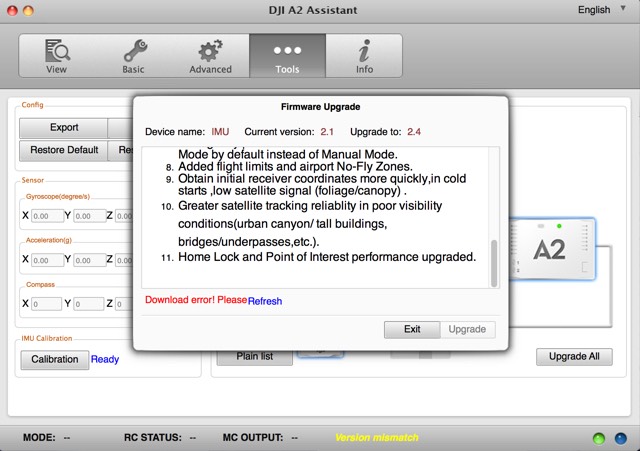Screen dimensions: 640x451
Task: Click the Compass Y value field
Action: tap(89, 304)
